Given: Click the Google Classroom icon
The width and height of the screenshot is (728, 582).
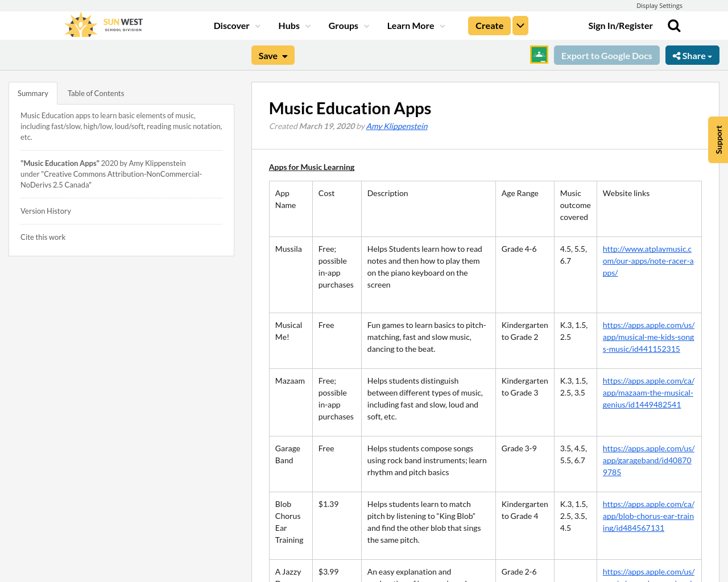Looking at the screenshot, I should click(x=539, y=55).
